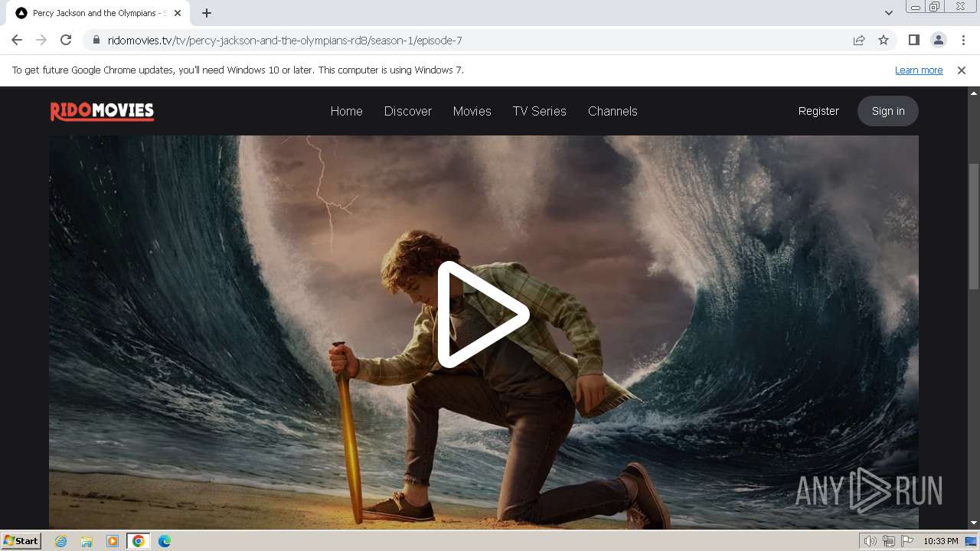Open the network tray icon
Viewport: 980px width, 551px height.
click(889, 541)
